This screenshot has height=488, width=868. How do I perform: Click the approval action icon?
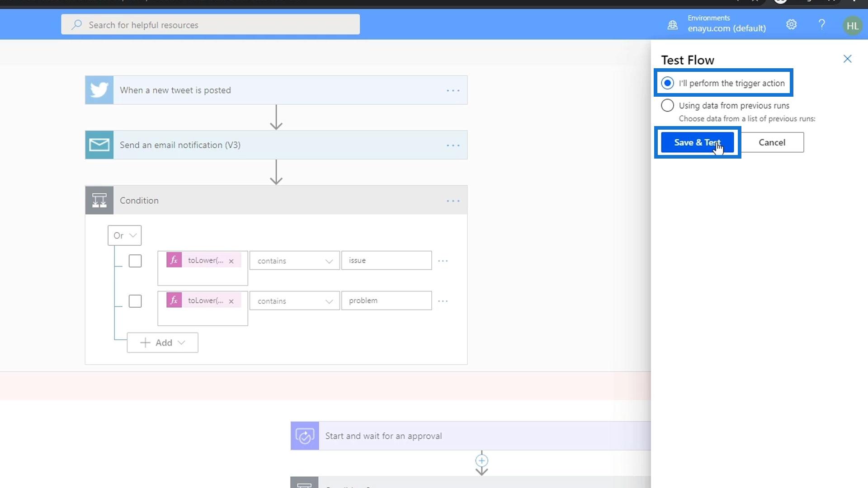click(x=305, y=436)
